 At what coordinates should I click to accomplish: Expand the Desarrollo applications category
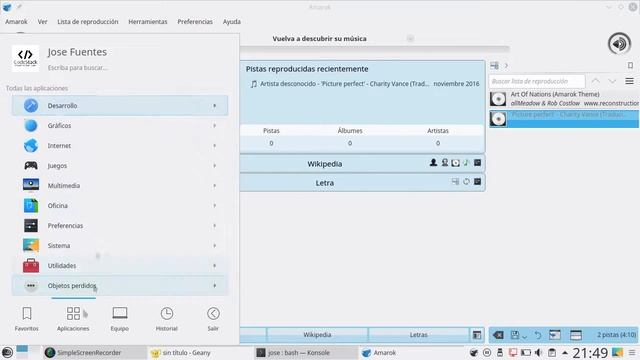[120, 106]
